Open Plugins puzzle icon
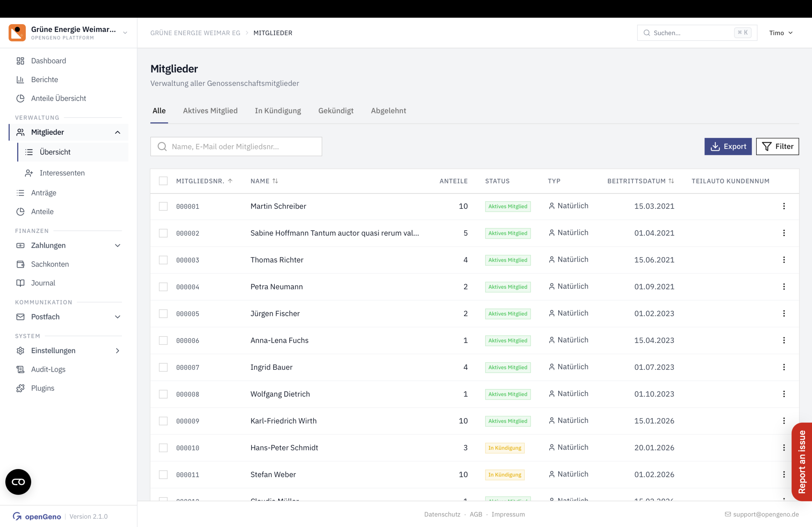The height and width of the screenshot is (527, 812). click(x=21, y=388)
